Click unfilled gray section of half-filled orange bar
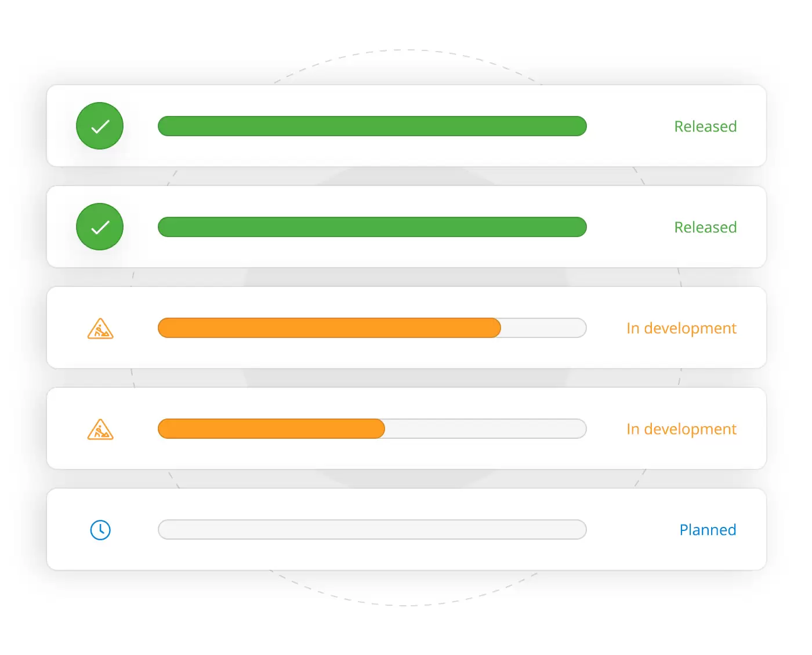 (x=485, y=429)
